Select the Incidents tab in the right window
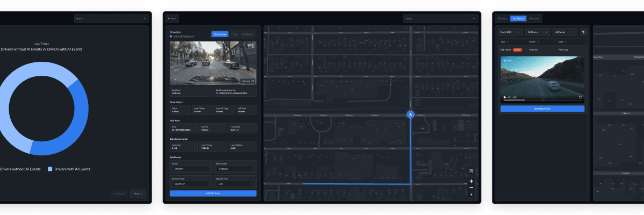The height and width of the screenshot is (215, 644). pyautogui.click(x=518, y=18)
